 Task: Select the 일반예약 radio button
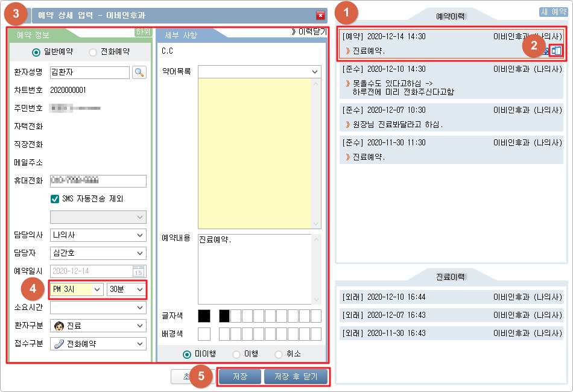[x=36, y=52]
